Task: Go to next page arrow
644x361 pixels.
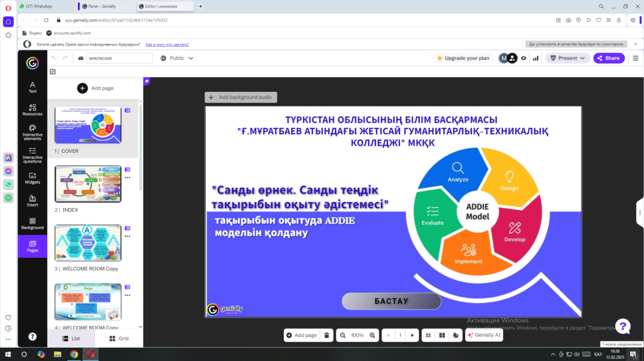Action: [x=412, y=335]
